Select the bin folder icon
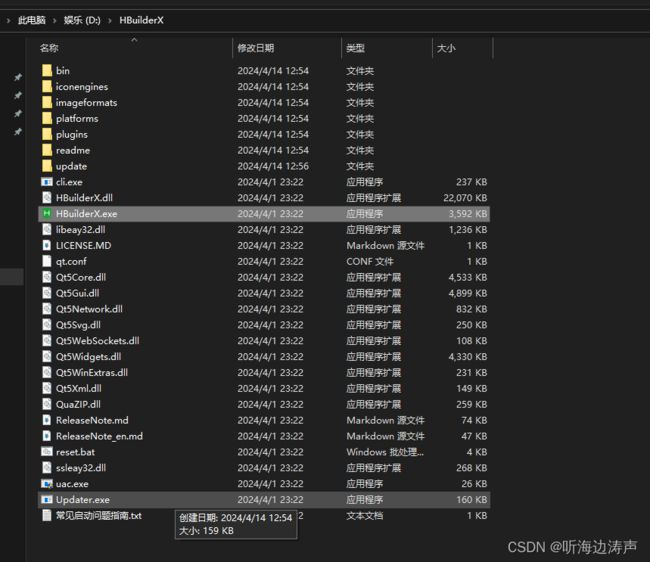 tap(47, 70)
